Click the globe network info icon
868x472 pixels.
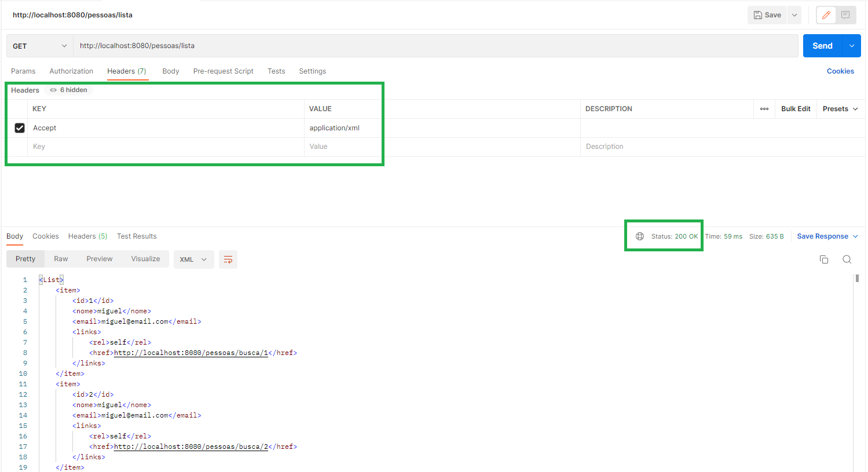point(639,236)
